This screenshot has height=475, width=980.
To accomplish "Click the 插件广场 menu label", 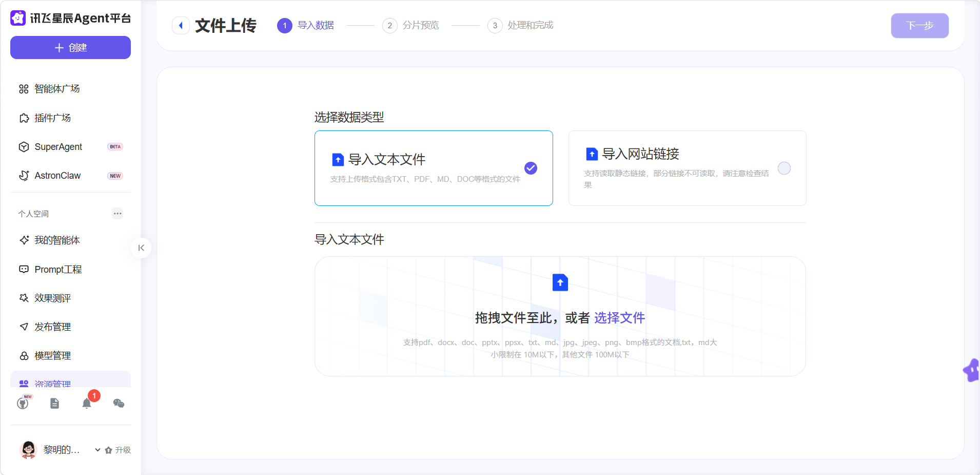I will tap(52, 118).
